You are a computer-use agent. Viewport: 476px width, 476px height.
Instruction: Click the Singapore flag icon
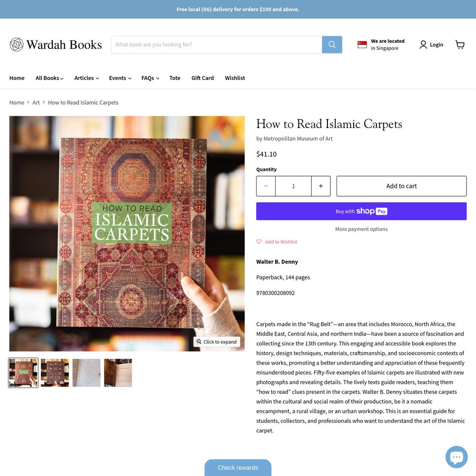362,45
